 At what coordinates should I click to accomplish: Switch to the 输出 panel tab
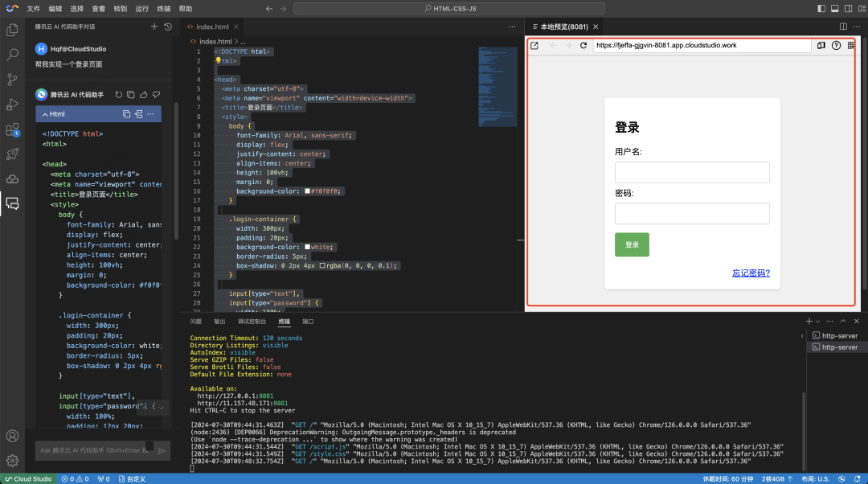[219, 321]
